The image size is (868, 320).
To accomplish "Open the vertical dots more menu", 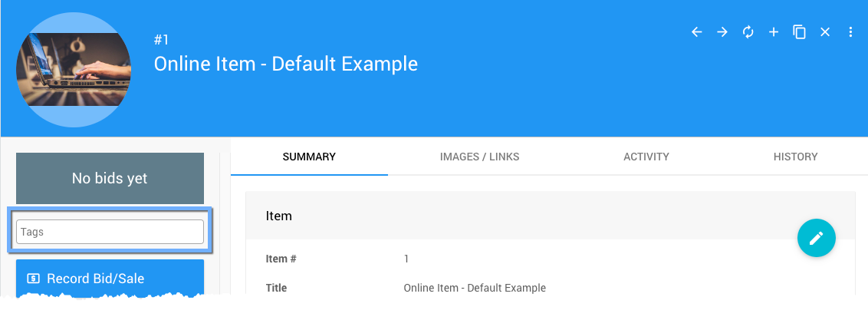I will [850, 32].
